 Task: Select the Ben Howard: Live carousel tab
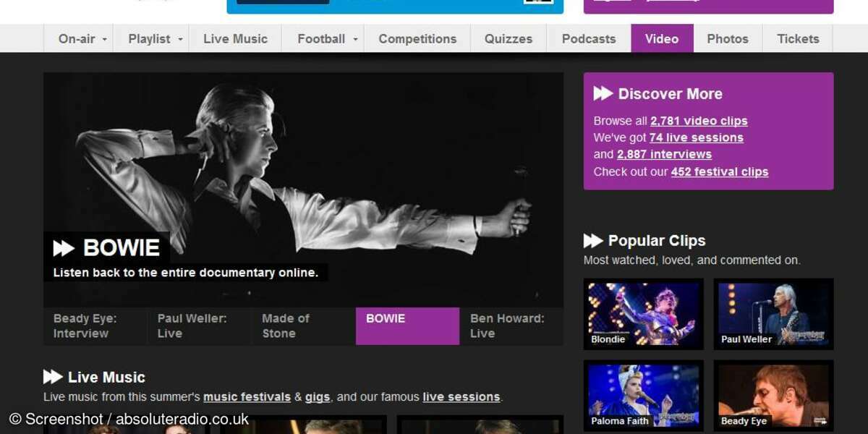[511, 326]
